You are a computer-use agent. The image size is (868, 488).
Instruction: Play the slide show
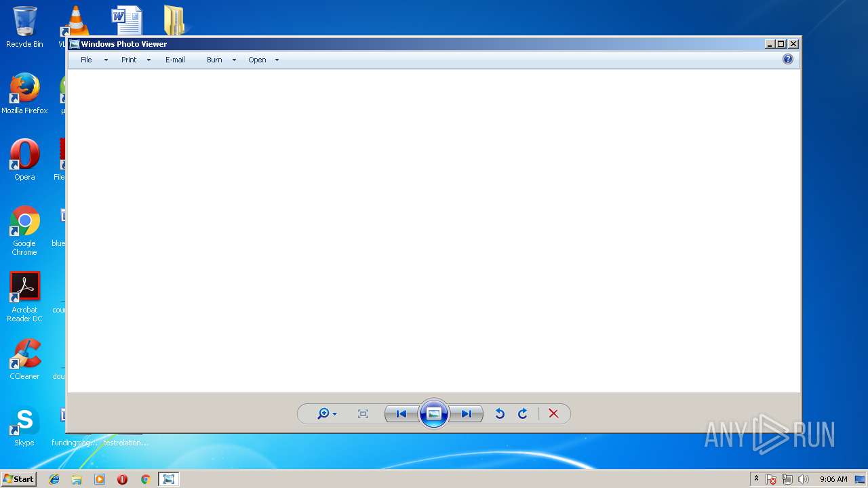(434, 413)
